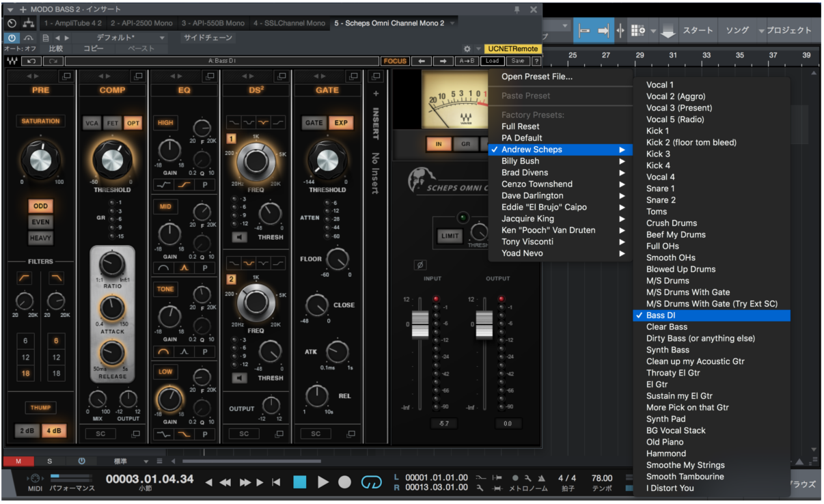Image resolution: width=824 pixels, height=504 pixels.
Task: Open the plugin help question mark
Action: [x=536, y=61]
